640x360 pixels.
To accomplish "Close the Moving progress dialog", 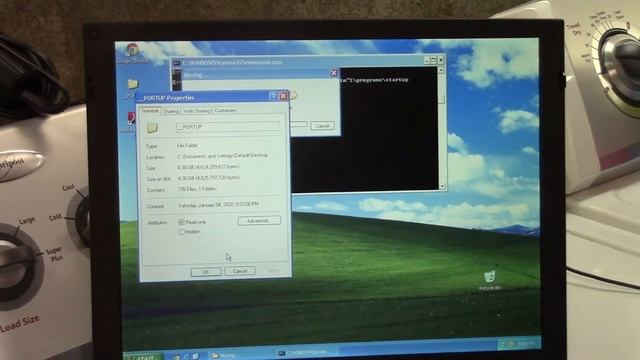I will tap(333, 73).
